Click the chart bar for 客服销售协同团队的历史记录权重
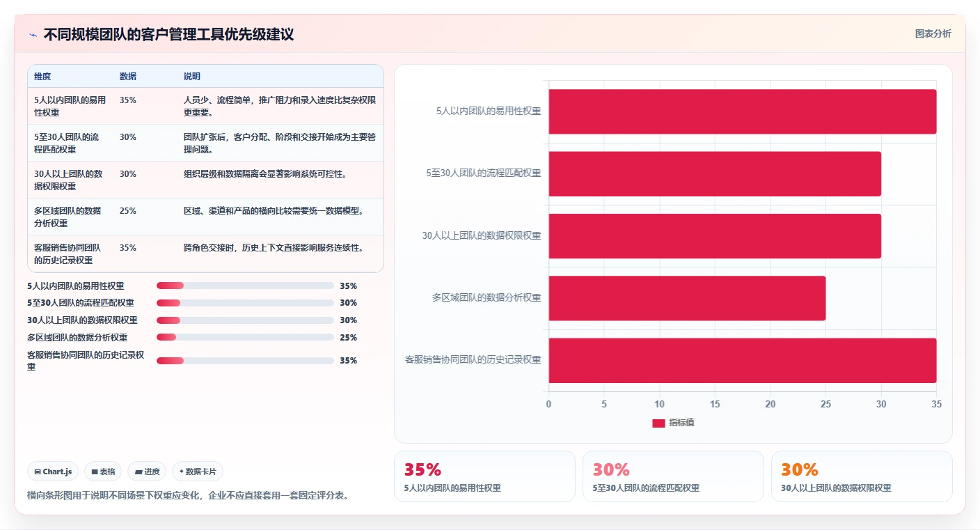980x530 pixels. (x=743, y=360)
